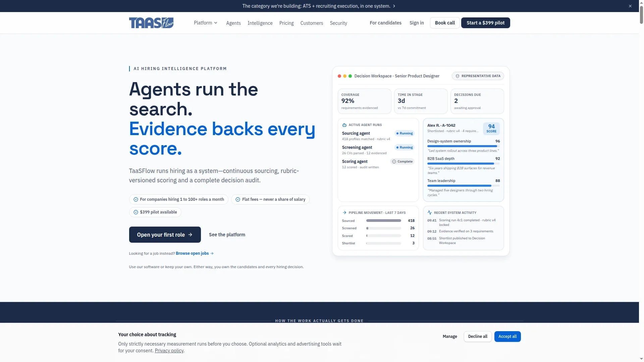
Task: Click the Scoring agent Complete status badge
Action: (x=402, y=162)
